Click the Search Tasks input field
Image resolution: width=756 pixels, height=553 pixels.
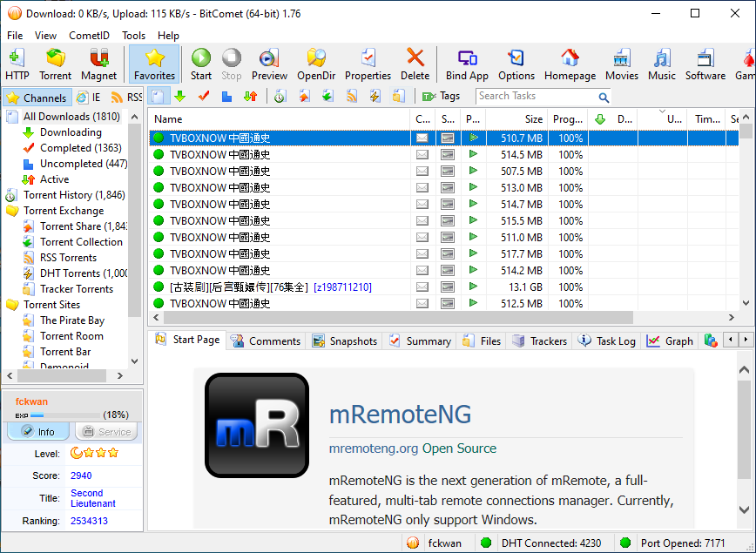536,97
